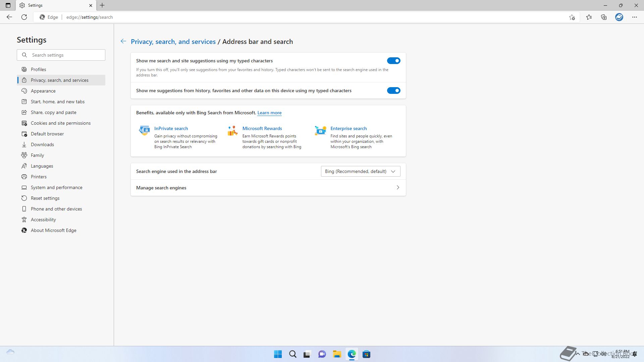644x362 pixels.
Task: Open the Favorites list icon
Action: [589, 17]
